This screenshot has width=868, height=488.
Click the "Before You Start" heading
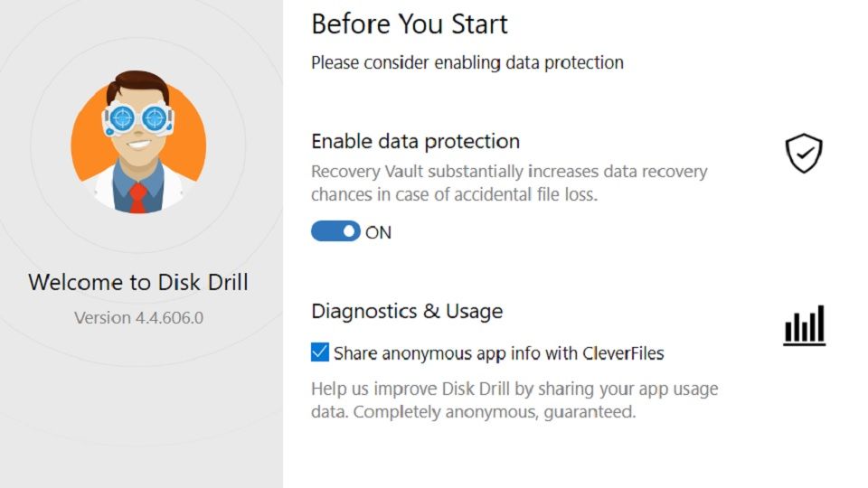(x=410, y=24)
